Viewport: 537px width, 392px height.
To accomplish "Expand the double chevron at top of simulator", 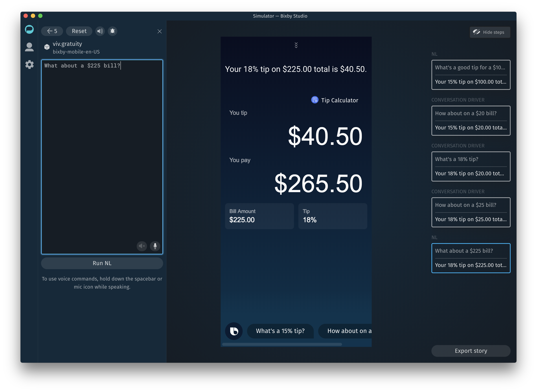I will click(296, 45).
